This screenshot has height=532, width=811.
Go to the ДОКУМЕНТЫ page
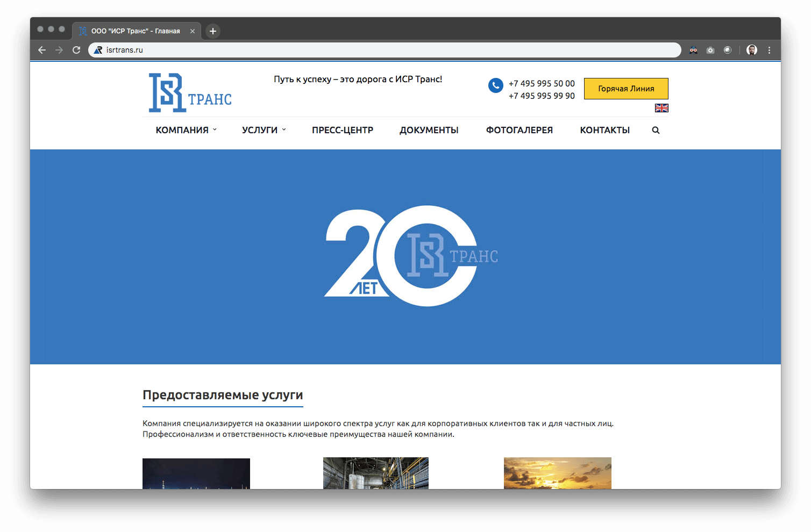point(429,130)
